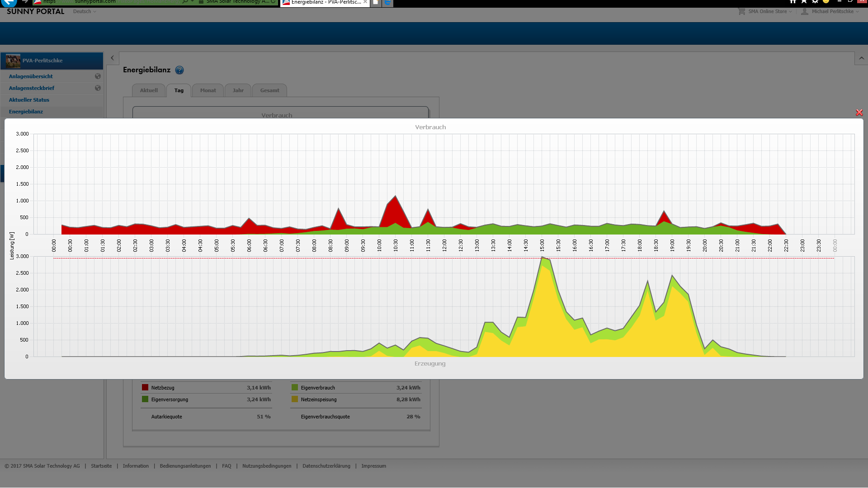Click the red Netzbezug legend color swatch
Viewport: 868px width, 488px height.
145,387
